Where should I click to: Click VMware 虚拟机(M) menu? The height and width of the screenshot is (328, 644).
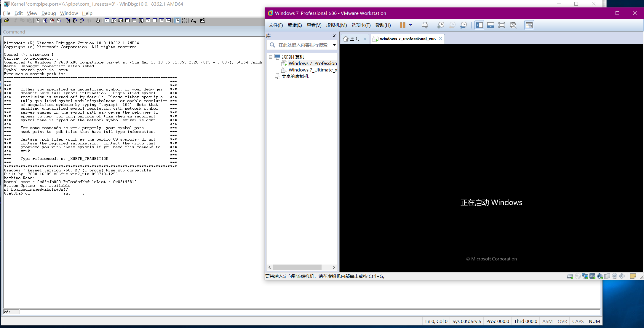click(x=336, y=25)
